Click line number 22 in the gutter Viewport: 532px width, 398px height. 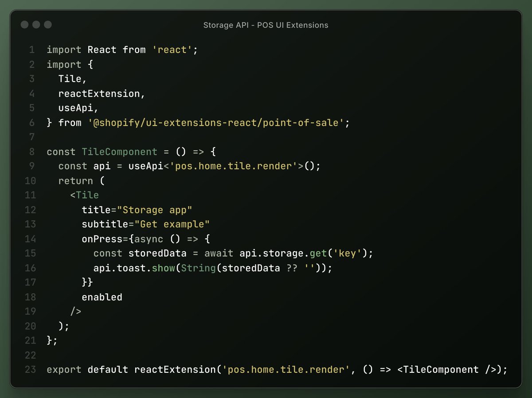click(x=30, y=355)
